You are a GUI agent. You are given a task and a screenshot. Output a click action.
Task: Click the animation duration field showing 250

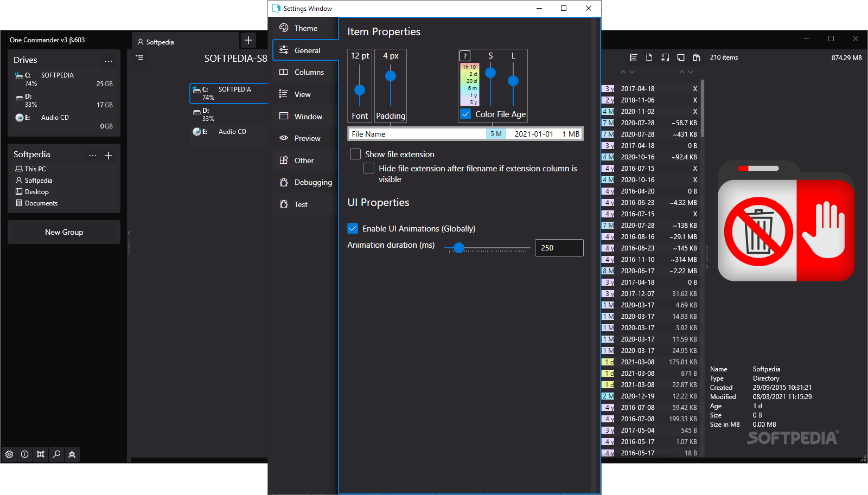click(x=559, y=248)
